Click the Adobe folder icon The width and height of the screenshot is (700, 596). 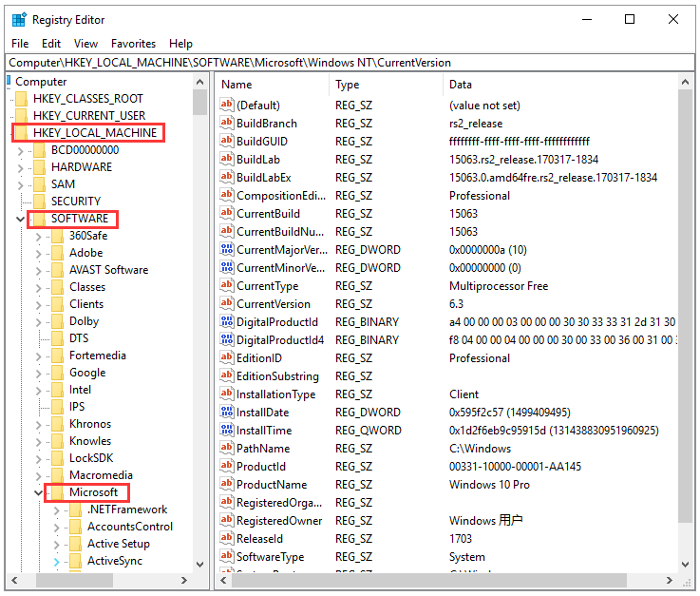point(57,253)
